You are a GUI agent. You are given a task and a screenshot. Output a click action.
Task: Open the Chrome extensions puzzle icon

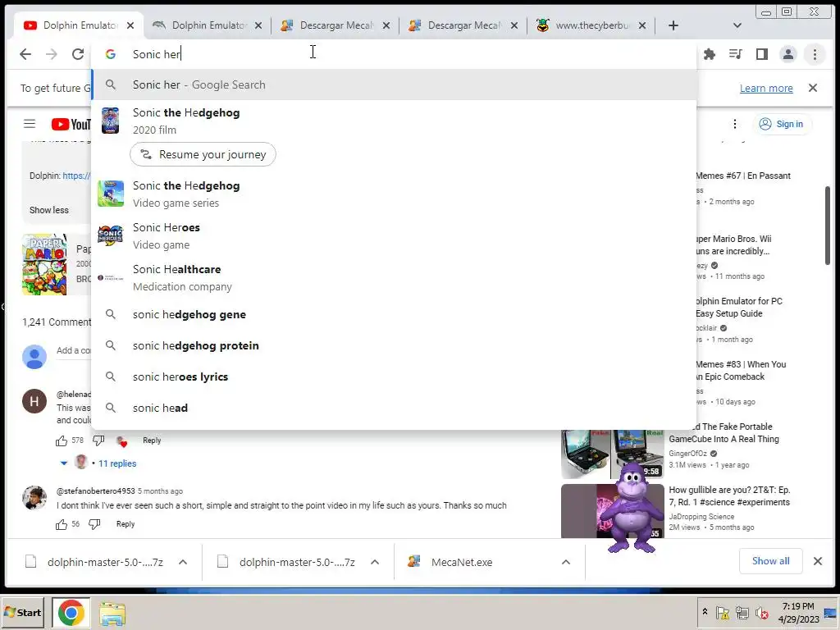[710, 54]
